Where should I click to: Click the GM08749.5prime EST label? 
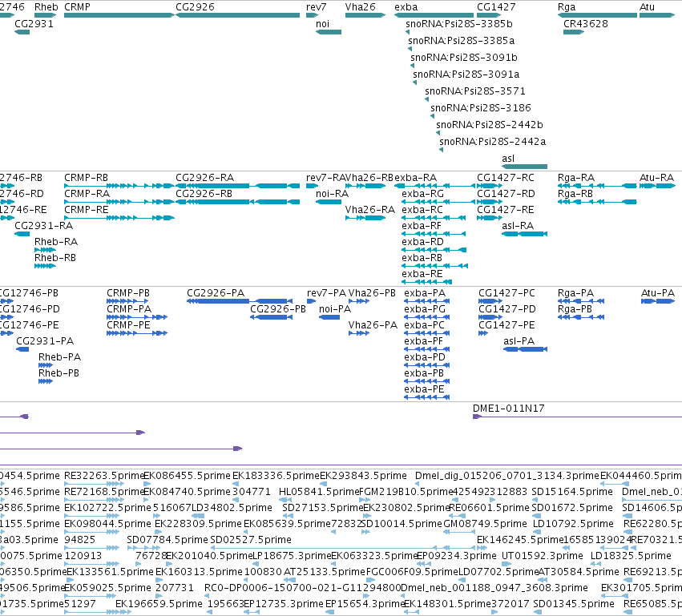click(x=485, y=524)
